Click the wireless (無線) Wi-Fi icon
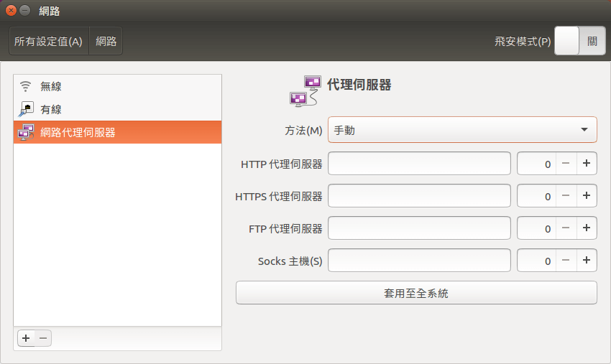This screenshot has height=364, width=611. click(x=26, y=86)
